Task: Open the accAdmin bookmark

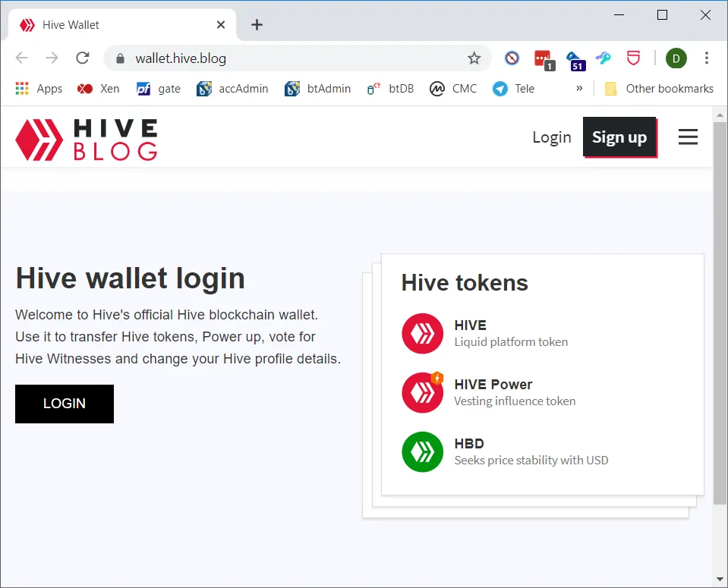Action: tap(232, 88)
